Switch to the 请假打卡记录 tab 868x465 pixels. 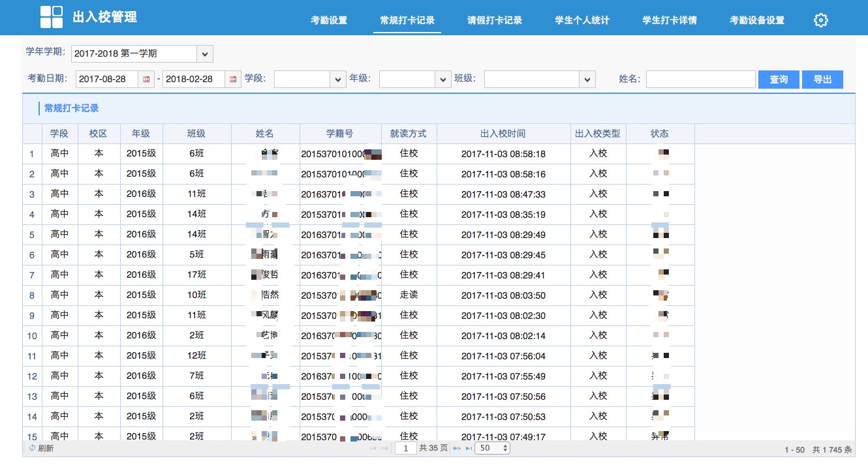tap(495, 20)
